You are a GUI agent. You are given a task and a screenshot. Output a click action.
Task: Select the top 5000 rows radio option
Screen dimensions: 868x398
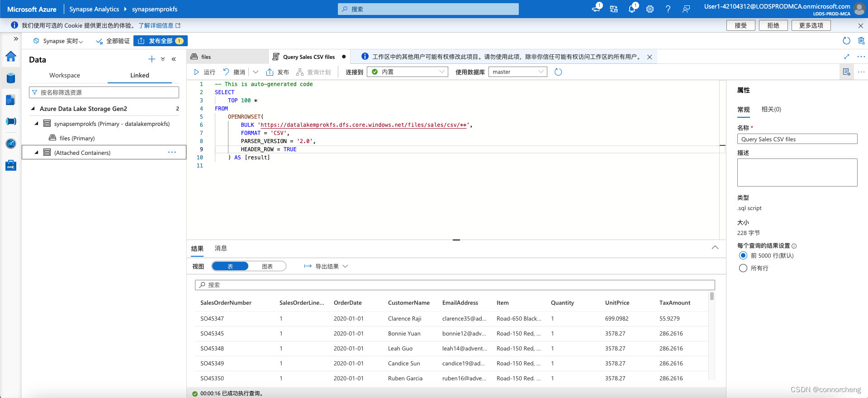coord(743,255)
